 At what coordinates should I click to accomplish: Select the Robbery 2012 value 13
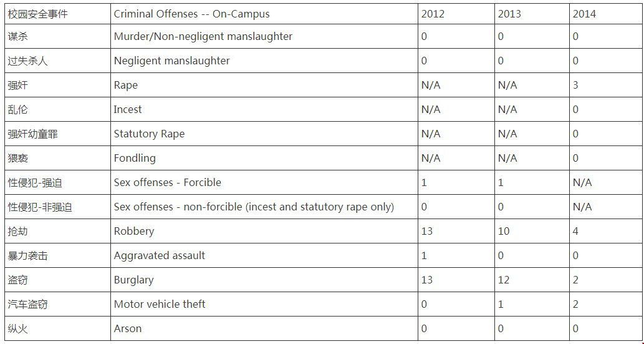click(x=427, y=231)
